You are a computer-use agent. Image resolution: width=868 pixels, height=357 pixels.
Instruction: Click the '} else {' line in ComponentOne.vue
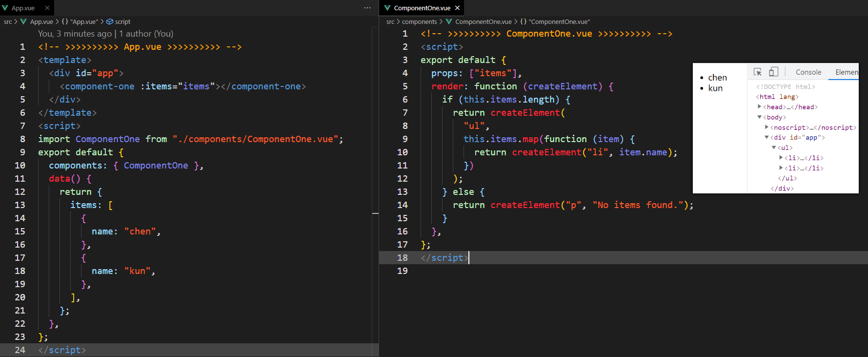click(463, 192)
